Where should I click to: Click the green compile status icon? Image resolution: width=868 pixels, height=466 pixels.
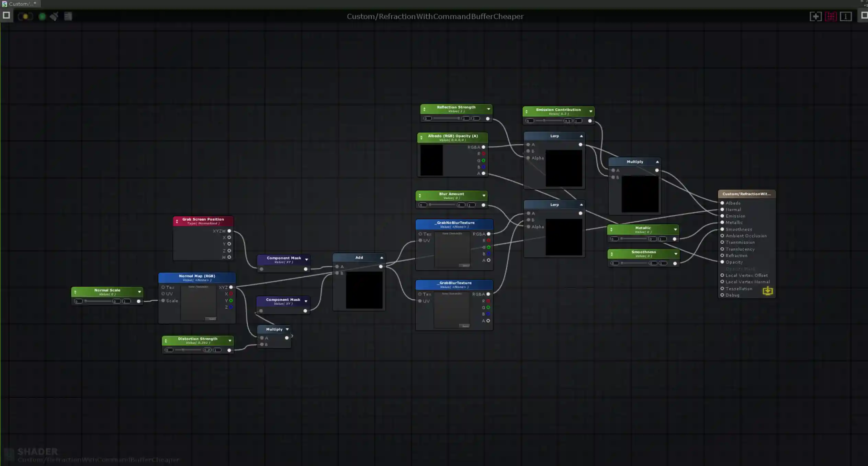click(42, 16)
